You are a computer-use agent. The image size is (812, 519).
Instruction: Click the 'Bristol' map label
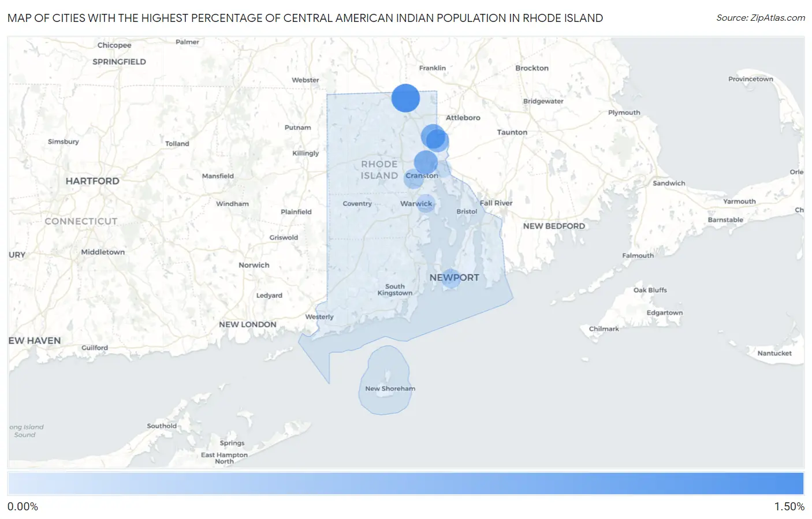[467, 211]
